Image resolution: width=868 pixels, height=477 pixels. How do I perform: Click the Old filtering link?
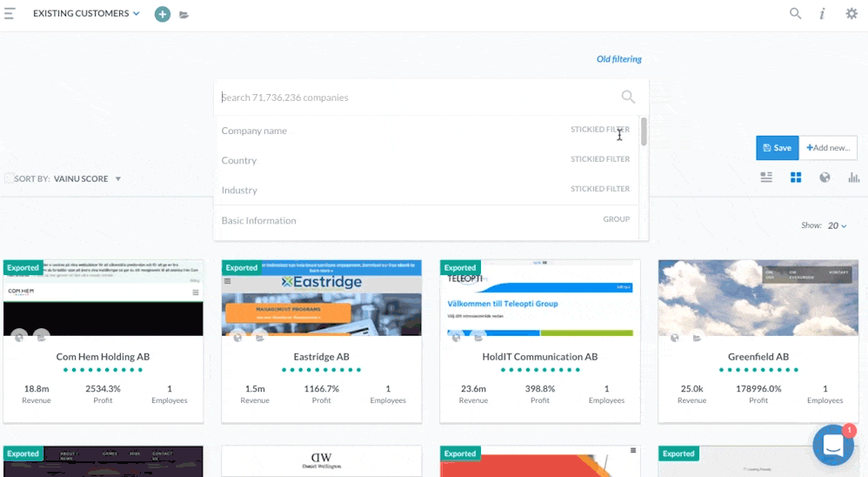[618, 59]
